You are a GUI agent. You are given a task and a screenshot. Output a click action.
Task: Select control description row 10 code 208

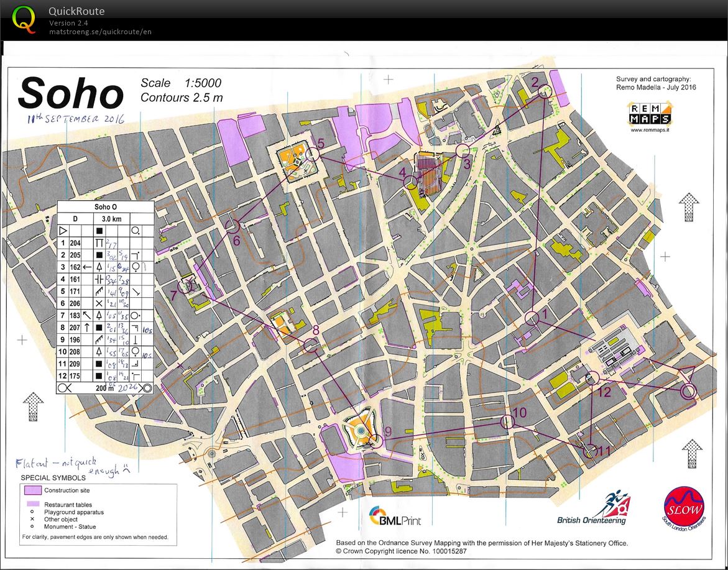click(x=75, y=352)
